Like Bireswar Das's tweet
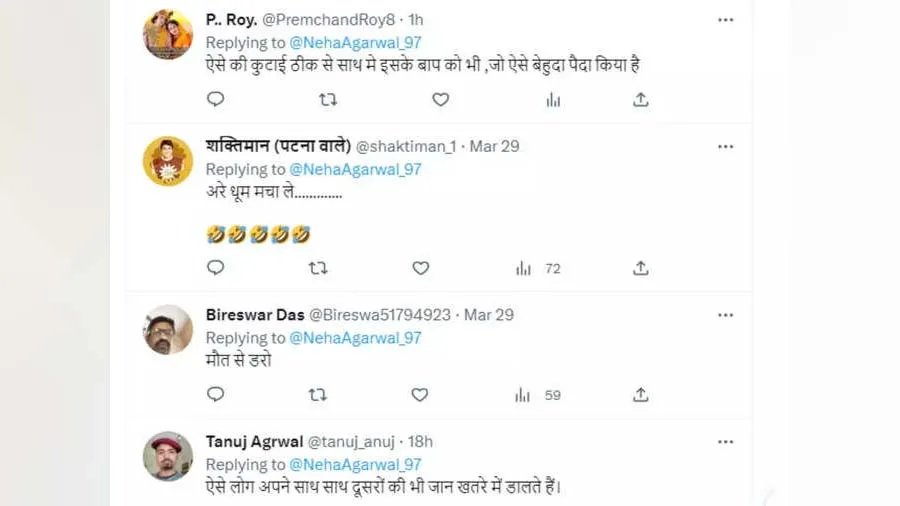Viewport: 900px width, 506px height. [420, 395]
